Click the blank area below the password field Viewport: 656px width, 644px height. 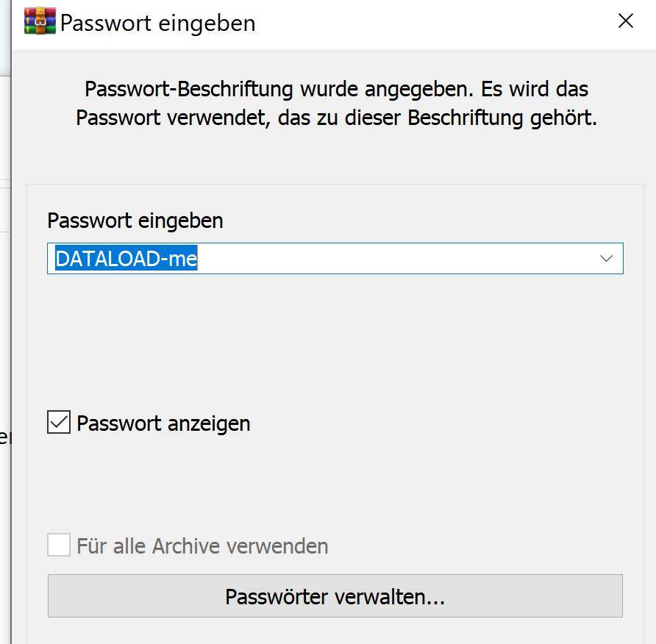335,339
